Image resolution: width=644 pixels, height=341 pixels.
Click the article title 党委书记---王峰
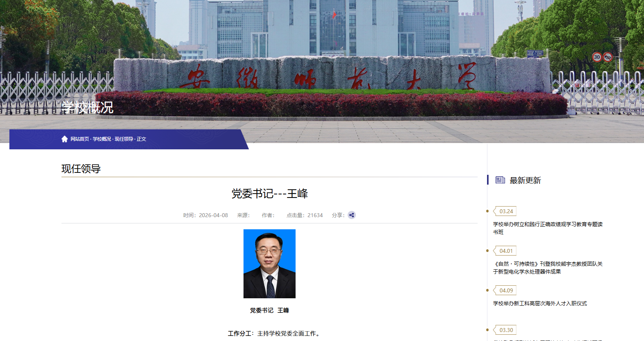click(269, 194)
